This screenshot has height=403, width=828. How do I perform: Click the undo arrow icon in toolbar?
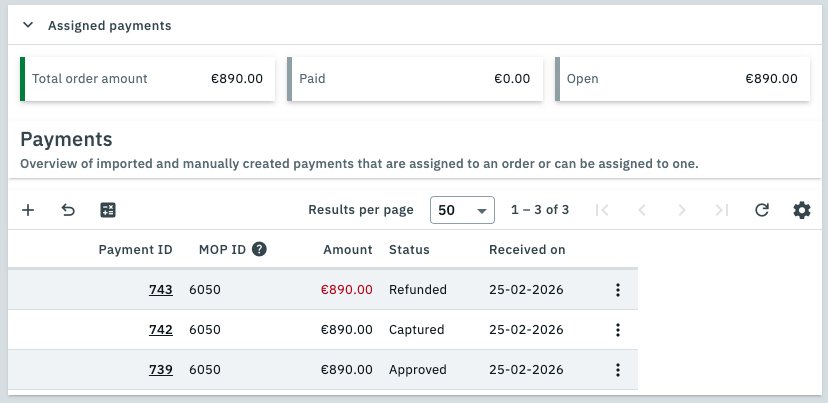point(68,210)
